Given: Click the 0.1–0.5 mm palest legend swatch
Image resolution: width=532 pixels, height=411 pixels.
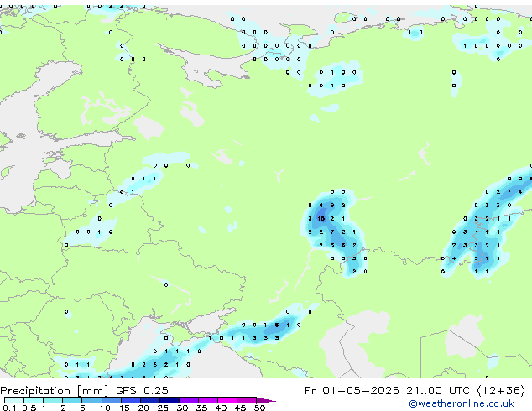Looking at the screenshot, I should (x=14, y=400).
